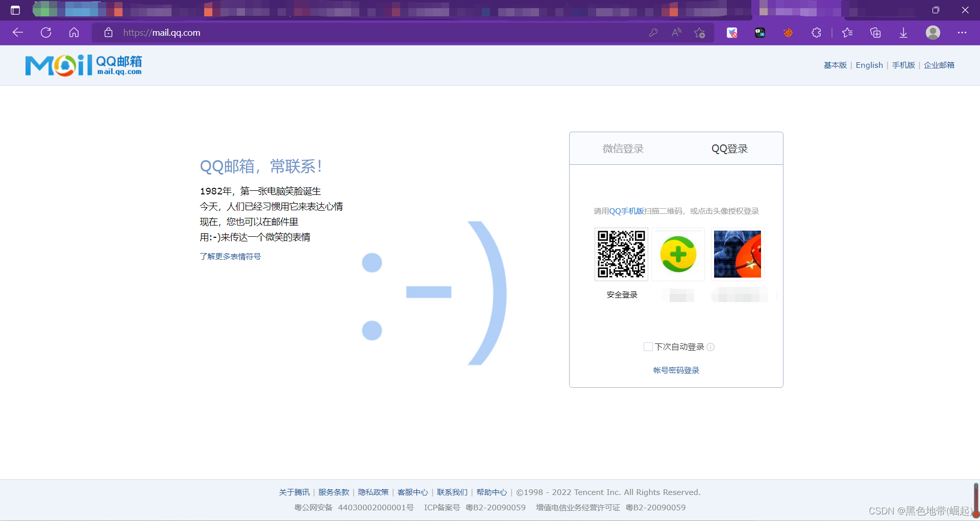This screenshot has height=521, width=980.
Task: Show the Favorites list icon
Action: 847,33
